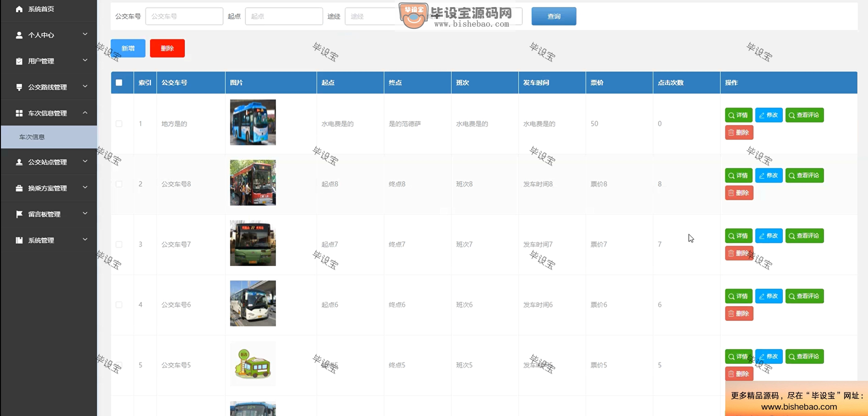Click the 公交站点管理 user icon
This screenshot has height=416, width=868.
click(x=19, y=162)
